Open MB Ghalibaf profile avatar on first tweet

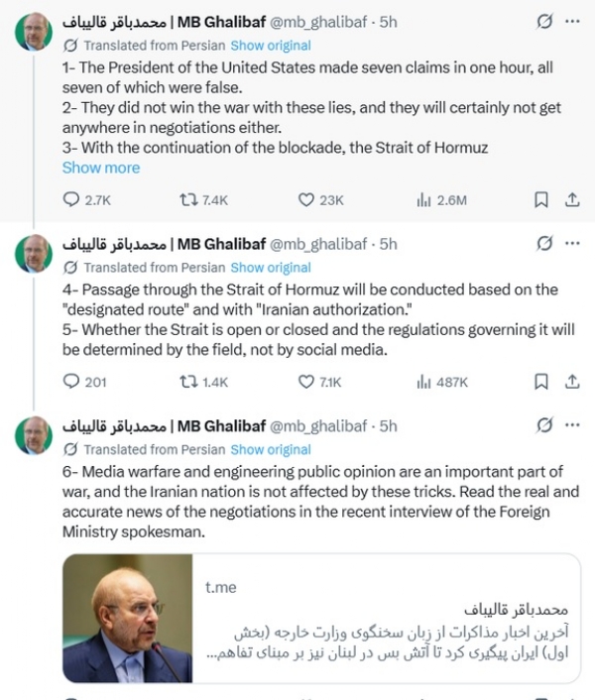(33, 34)
